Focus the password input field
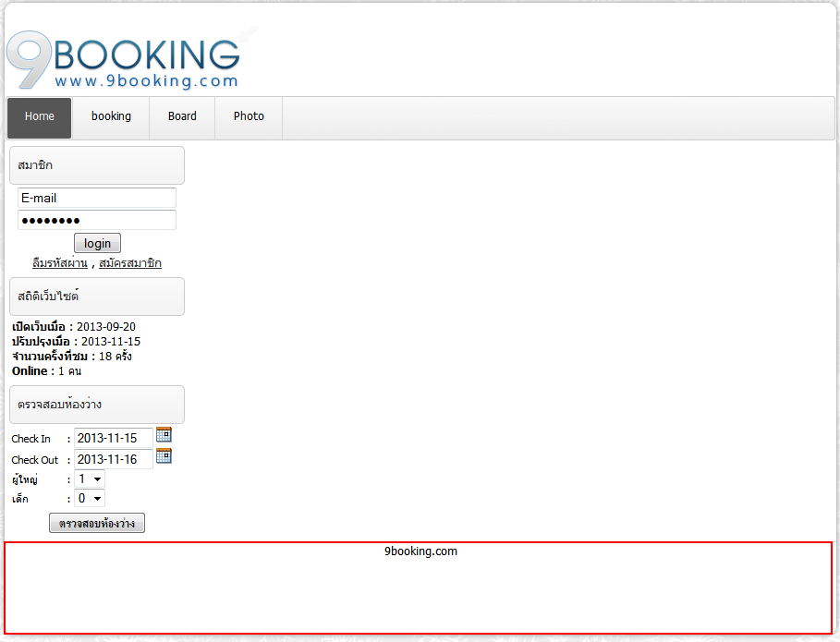The width and height of the screenshot is (840, 642). [97, 220]
